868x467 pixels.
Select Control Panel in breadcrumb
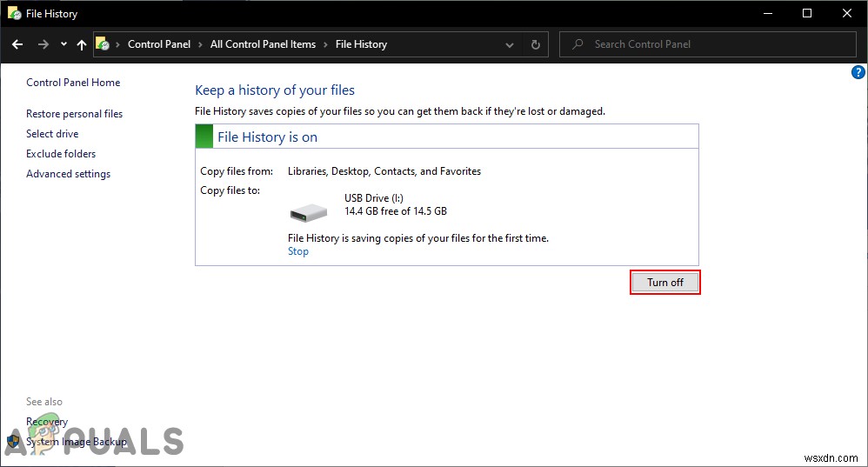(x=159, y=44)
